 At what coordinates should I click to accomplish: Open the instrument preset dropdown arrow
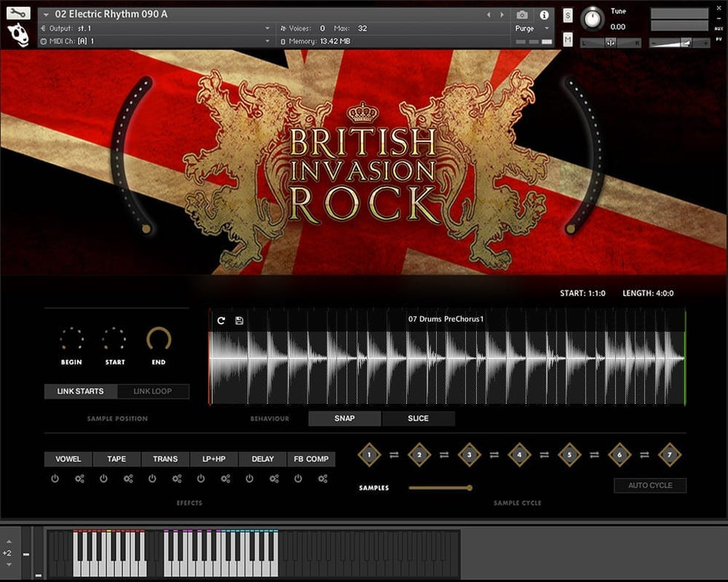point(47,14)
